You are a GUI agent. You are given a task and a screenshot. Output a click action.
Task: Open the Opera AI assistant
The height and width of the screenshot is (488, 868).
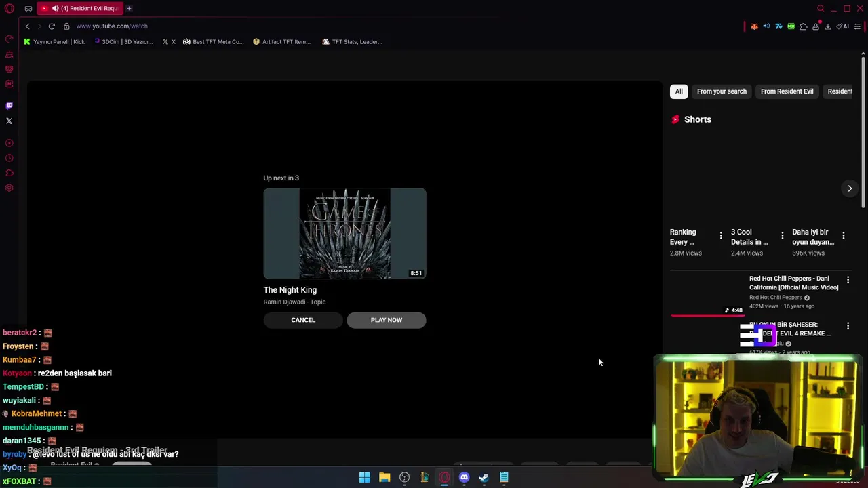click(843, 26)
